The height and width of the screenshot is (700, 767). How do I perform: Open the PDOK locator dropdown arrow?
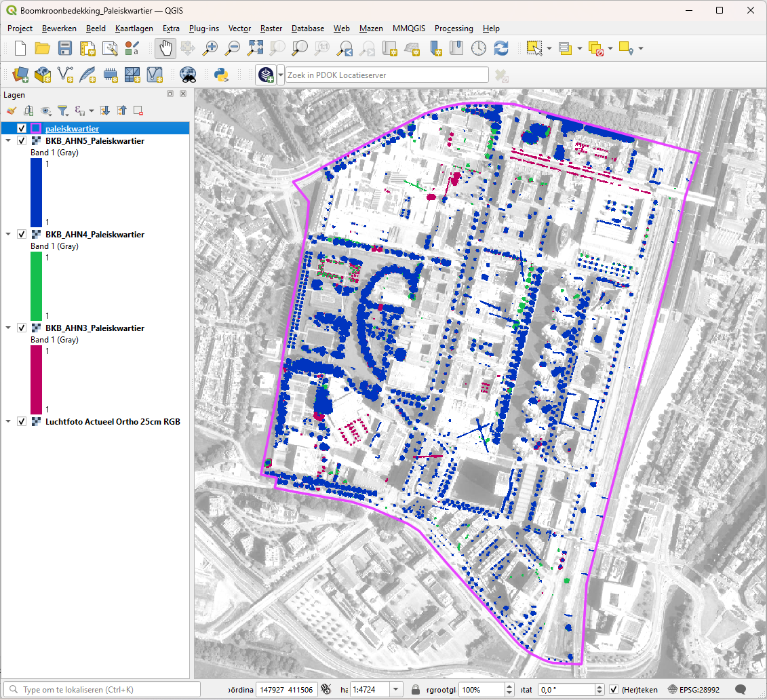tap(281, 75)
